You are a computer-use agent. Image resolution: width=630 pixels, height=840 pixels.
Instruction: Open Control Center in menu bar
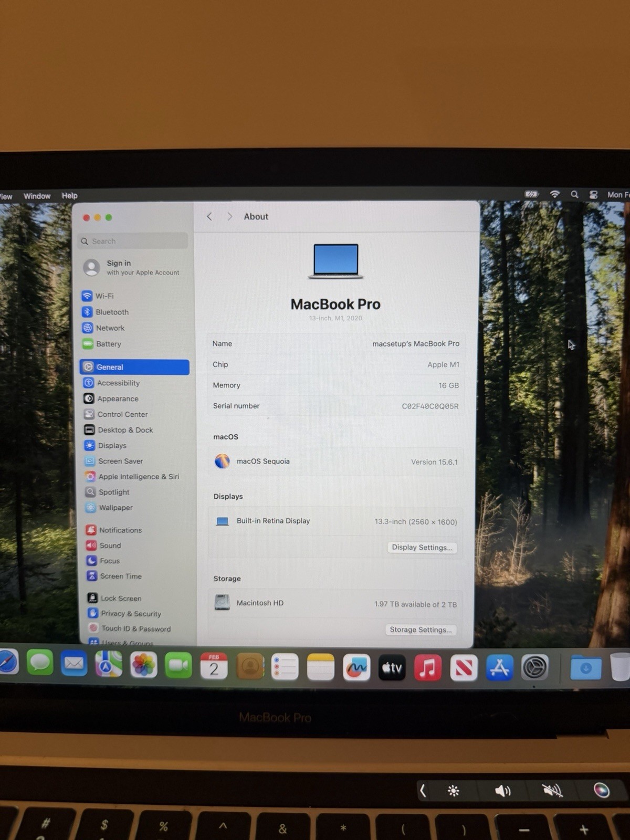[593, 194]
